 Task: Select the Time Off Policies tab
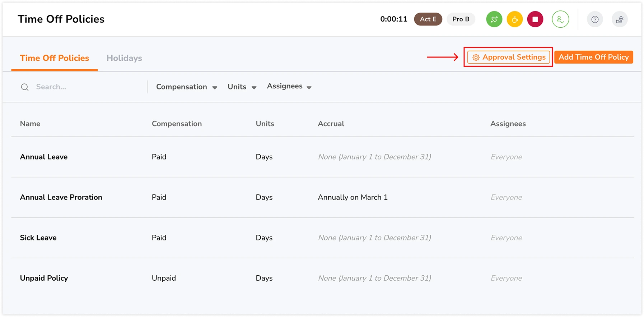pyautogui.click(x=55, y=58)
